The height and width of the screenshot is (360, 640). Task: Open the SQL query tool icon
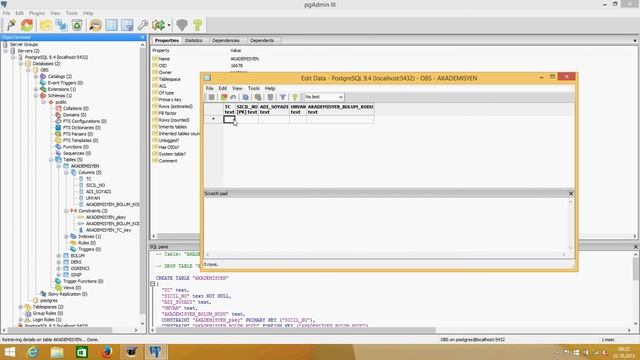96,25
